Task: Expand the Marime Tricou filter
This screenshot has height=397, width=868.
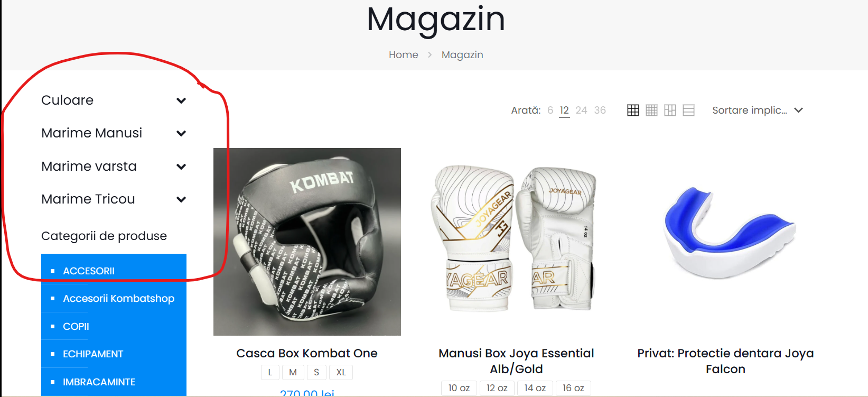Action: point(181,199)
